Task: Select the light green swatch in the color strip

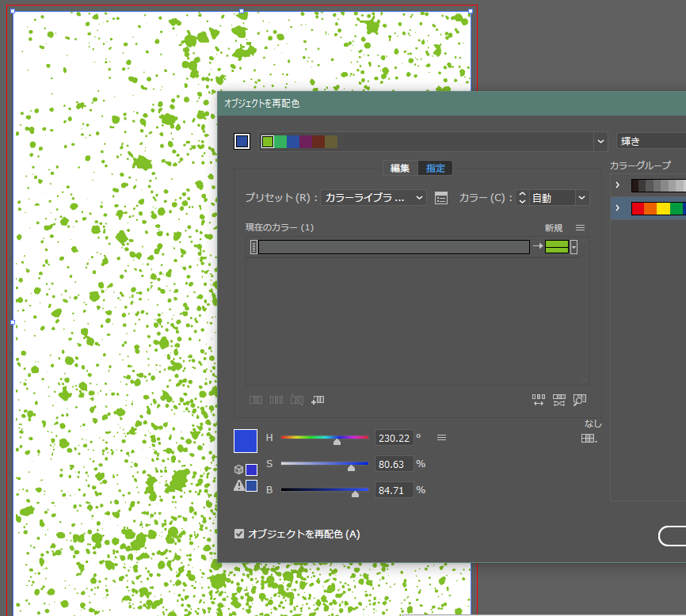Action: [x=267, y=142]
